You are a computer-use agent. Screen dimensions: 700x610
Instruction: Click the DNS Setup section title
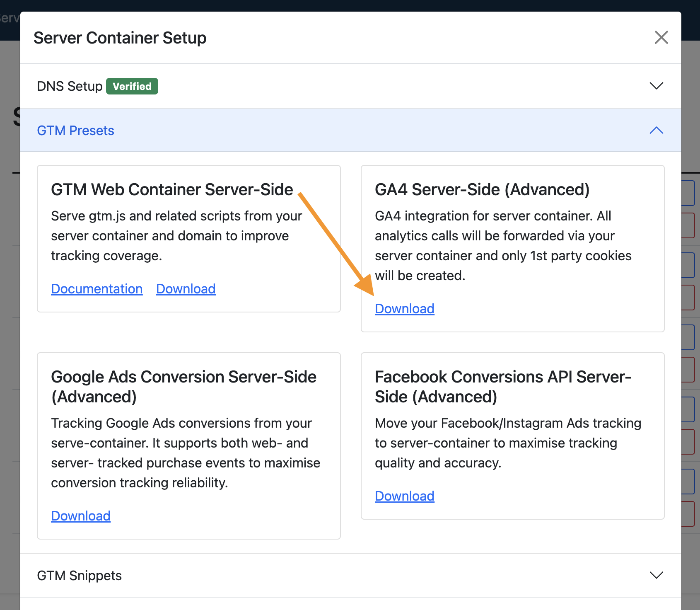point(70,86)
